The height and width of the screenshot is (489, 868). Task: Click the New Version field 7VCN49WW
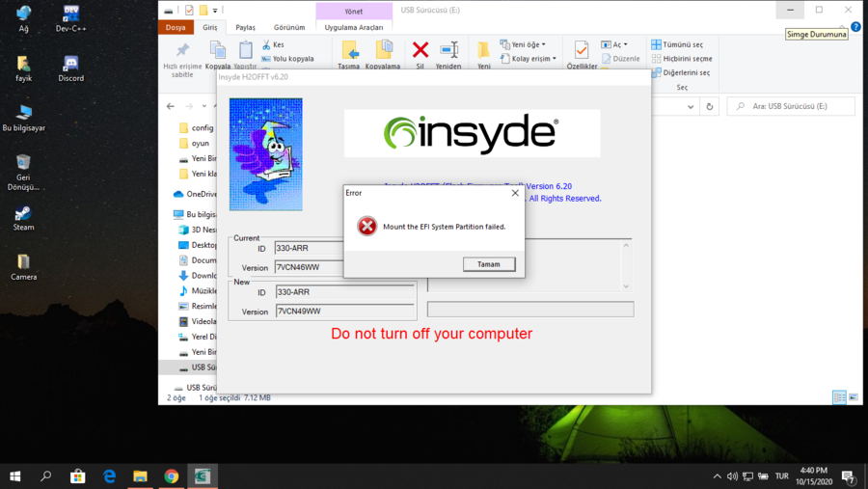(345, 312)
